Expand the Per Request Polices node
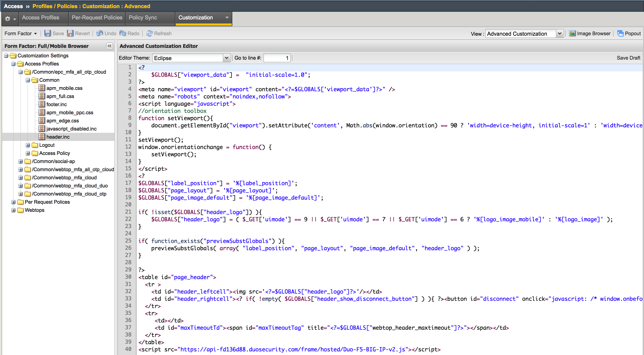 (13, 202)
